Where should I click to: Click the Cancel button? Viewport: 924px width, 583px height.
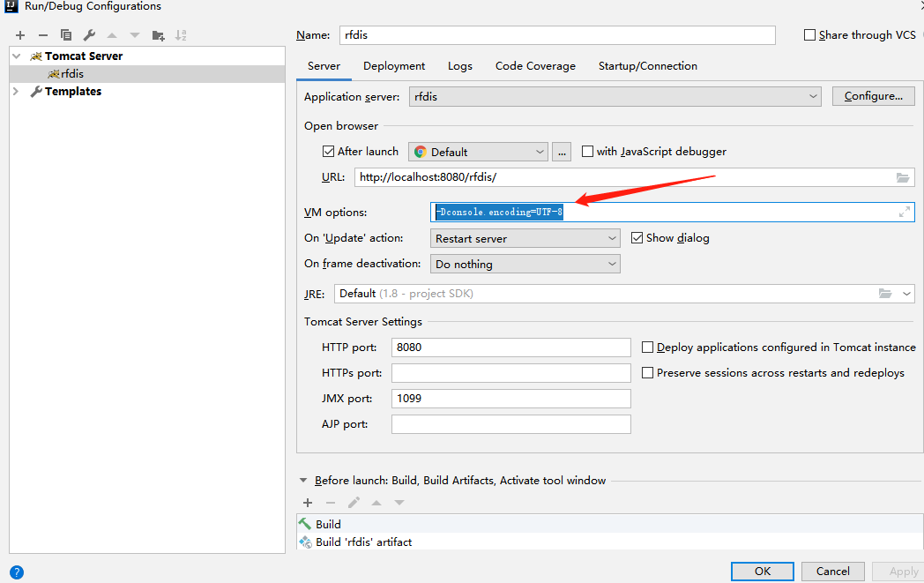(x=832, y=572)
